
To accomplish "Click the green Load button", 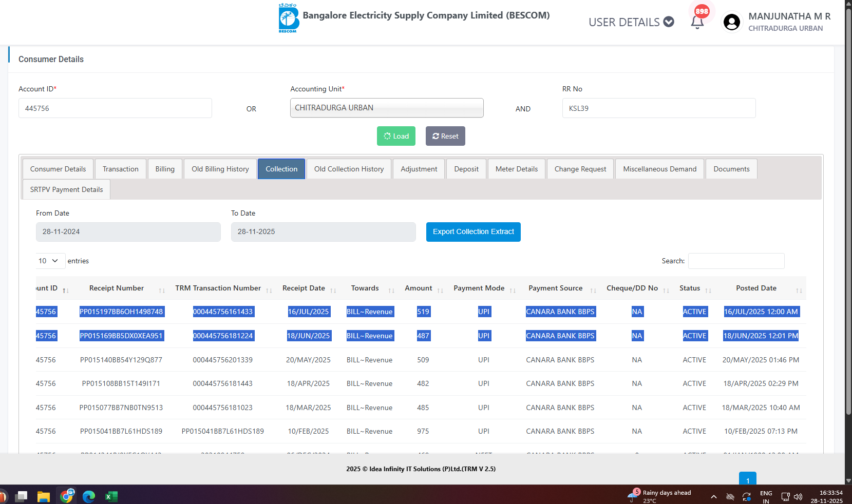I will pos(396,136).
